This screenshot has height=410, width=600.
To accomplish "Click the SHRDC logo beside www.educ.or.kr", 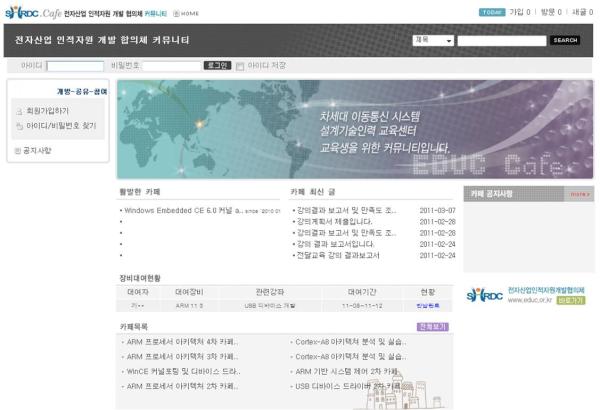I will tap(484, 295).
